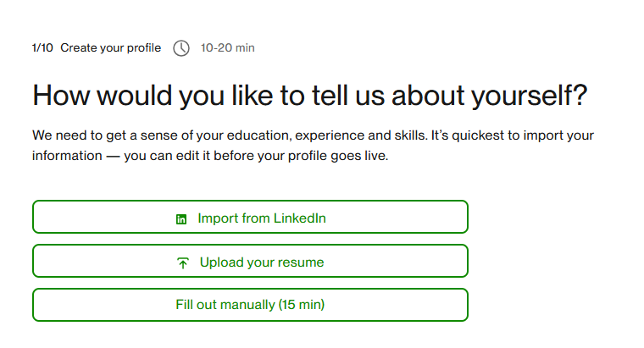
Task: Click the Create your profile label
Action: pyautogui.click(x=110, y=48)
